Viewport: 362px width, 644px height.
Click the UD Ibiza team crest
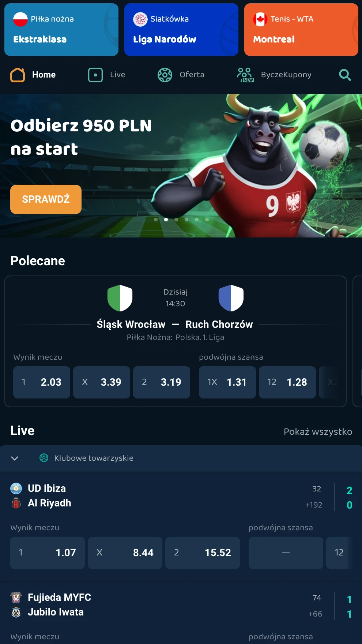coord(16,488)
